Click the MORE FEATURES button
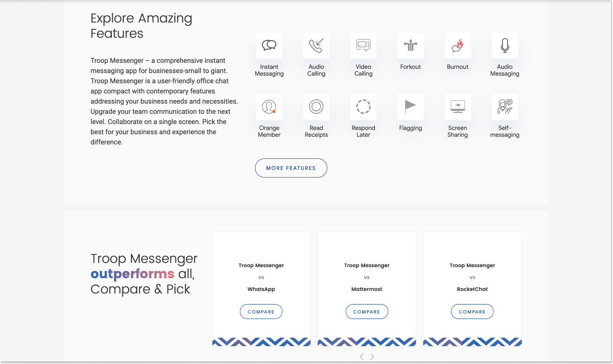Screen dimensions: 613x364 click(291, 168)
